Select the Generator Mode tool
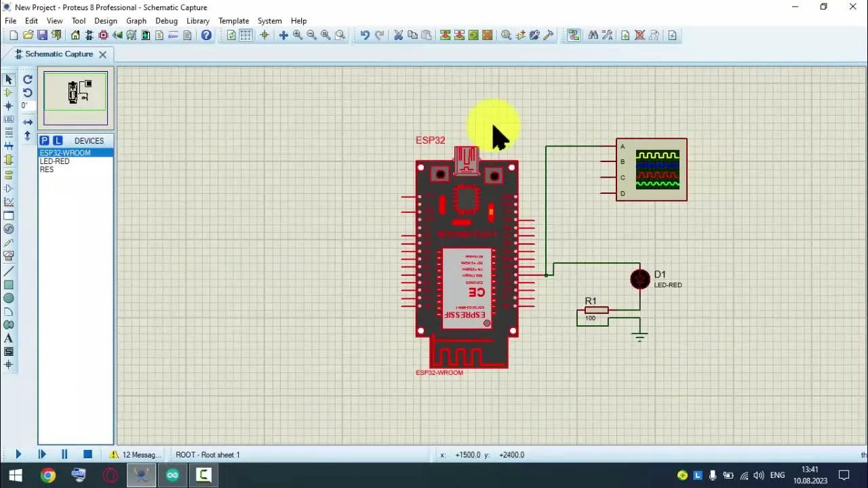 pyautogui.click(x=9, y=230)
